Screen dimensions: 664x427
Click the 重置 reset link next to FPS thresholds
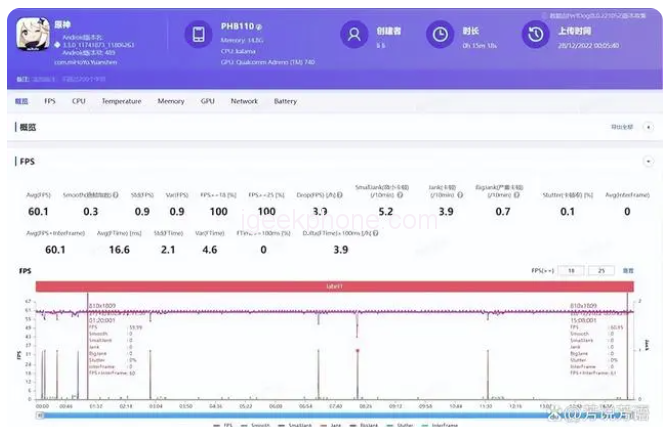628,270
